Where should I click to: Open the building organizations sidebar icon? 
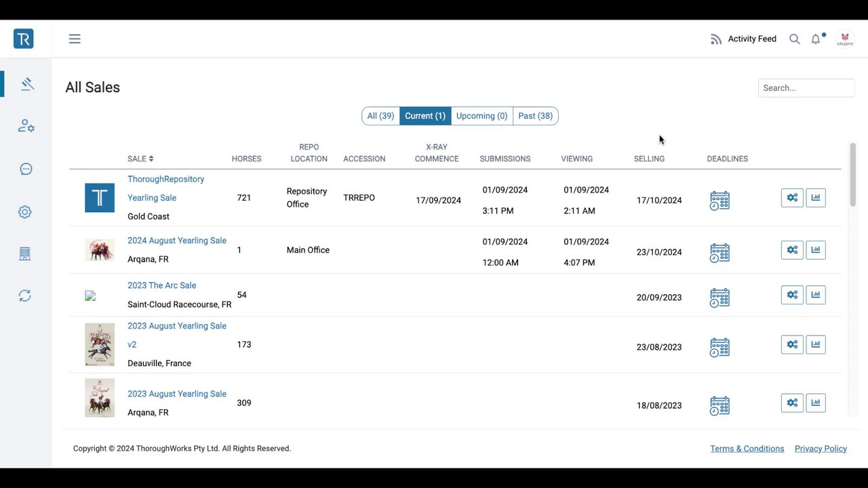[x=25, y=253]
